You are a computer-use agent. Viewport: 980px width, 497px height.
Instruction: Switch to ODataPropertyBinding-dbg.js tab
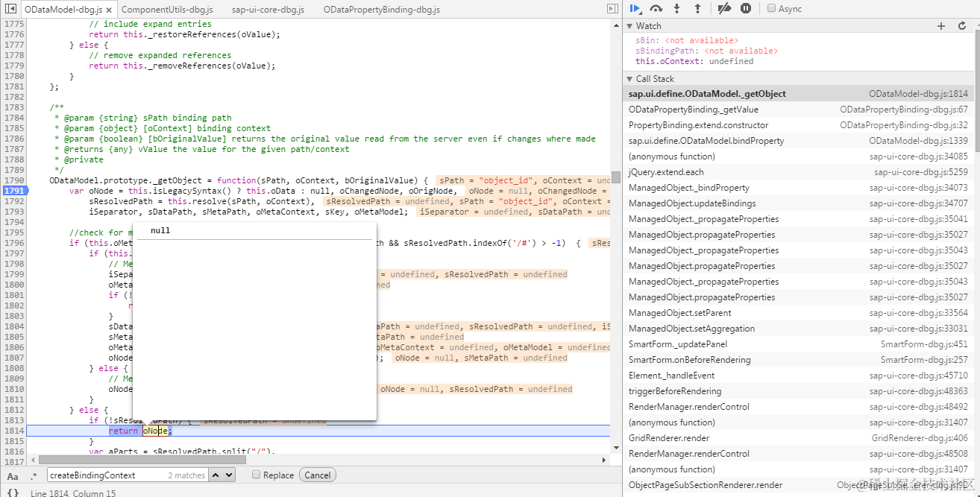pyautogui.click(x=381, y=10)
